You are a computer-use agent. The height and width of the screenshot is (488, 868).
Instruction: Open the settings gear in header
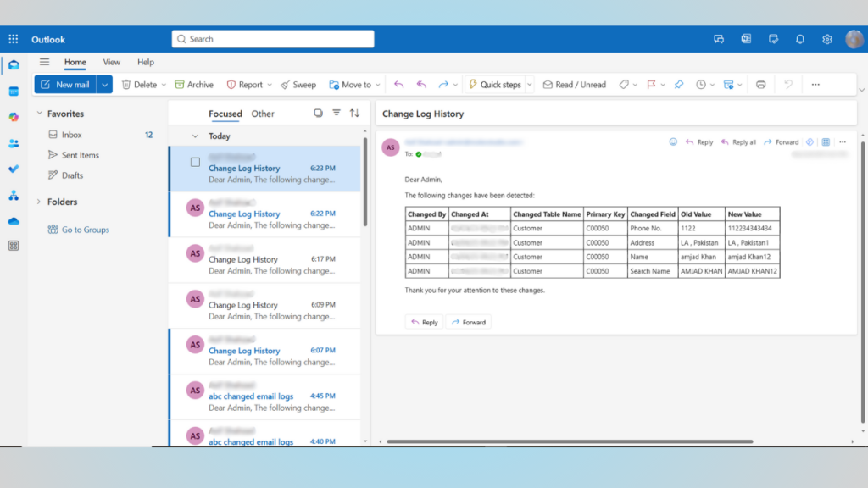[x=826, y=39]
